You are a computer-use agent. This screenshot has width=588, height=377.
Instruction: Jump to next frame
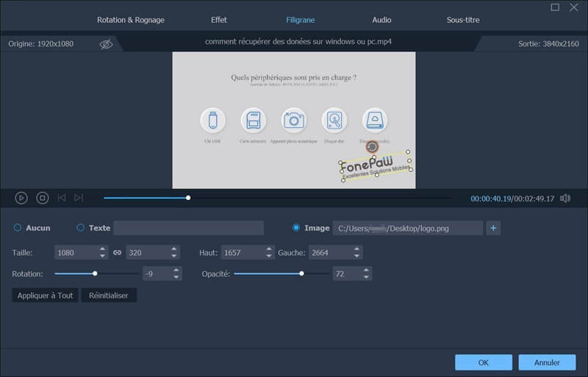79,198
